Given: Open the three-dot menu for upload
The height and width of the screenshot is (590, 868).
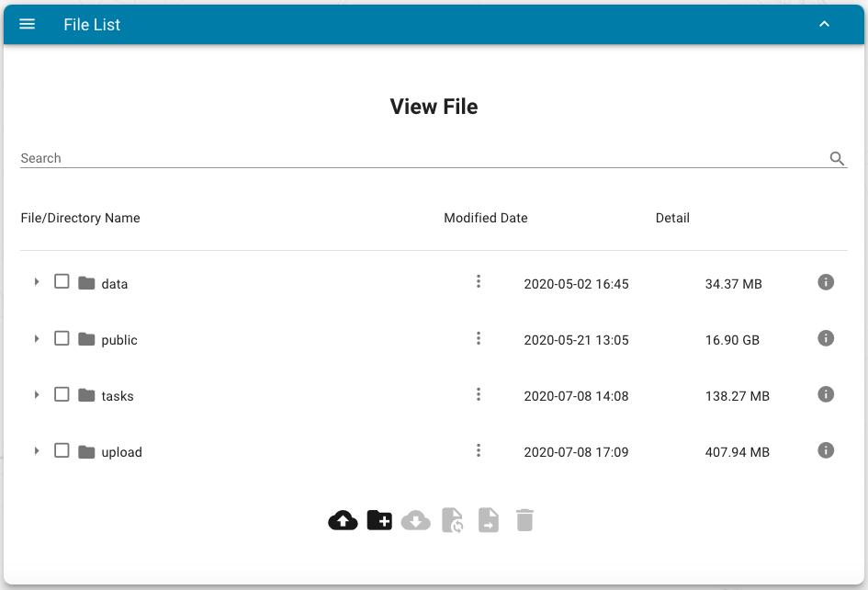Looking at the screenshot, I should click(479, 450).
